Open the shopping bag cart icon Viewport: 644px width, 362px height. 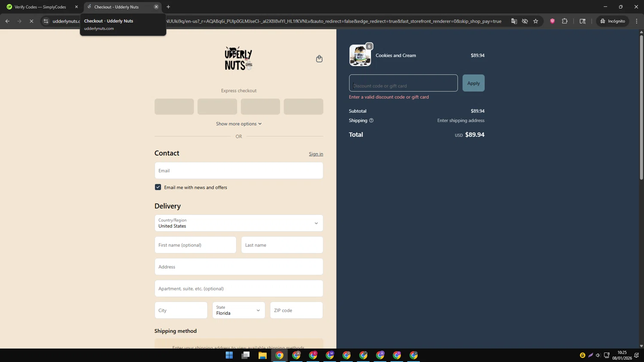click(x=319, y=59)
